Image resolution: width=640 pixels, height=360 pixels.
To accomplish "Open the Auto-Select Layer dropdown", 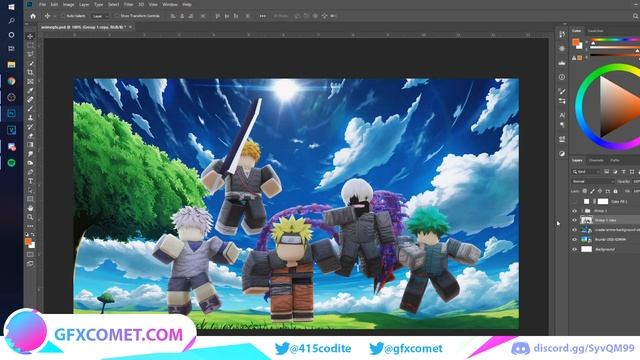I will click(100, 16).
